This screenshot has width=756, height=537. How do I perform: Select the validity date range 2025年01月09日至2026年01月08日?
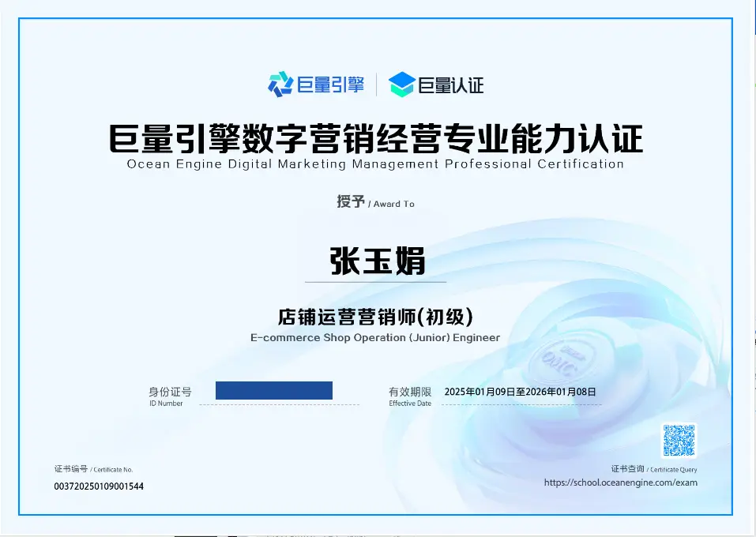520,392
